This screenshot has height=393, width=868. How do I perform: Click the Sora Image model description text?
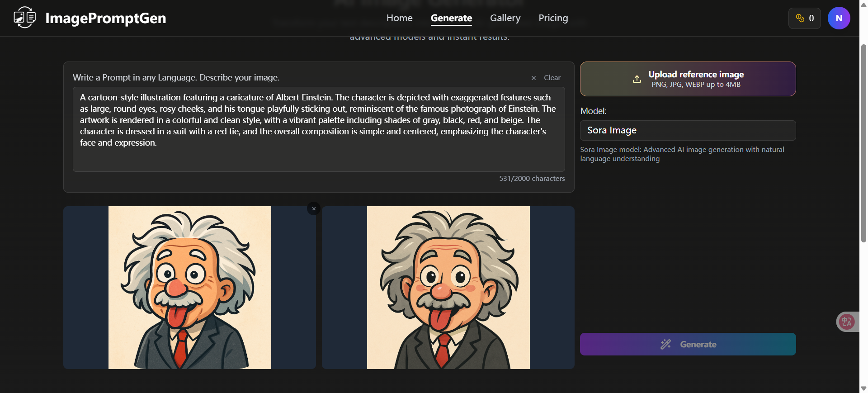(x=682, y=154)
